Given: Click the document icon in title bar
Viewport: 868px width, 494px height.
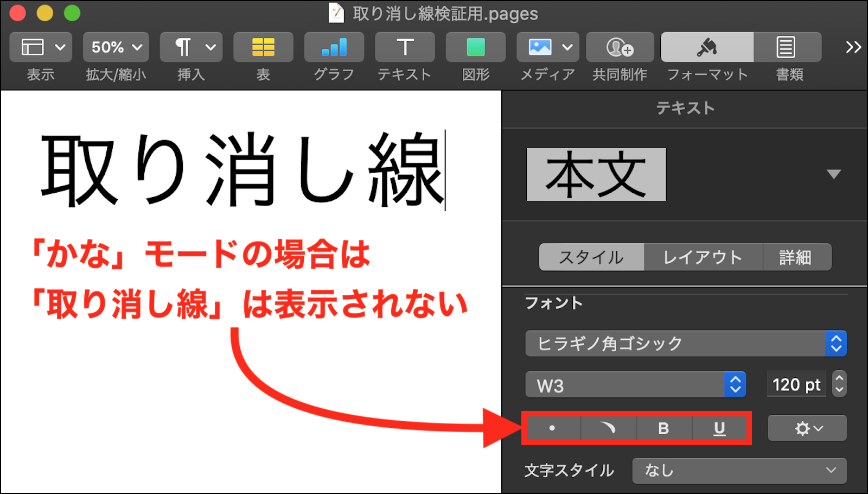Looking at the screenshot, I should click(x=336, y=13).
